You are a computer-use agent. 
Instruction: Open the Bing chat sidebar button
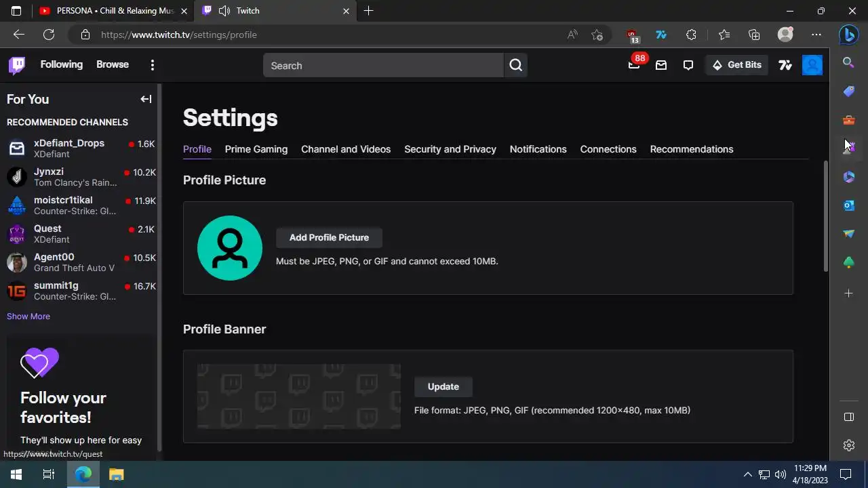848,34
